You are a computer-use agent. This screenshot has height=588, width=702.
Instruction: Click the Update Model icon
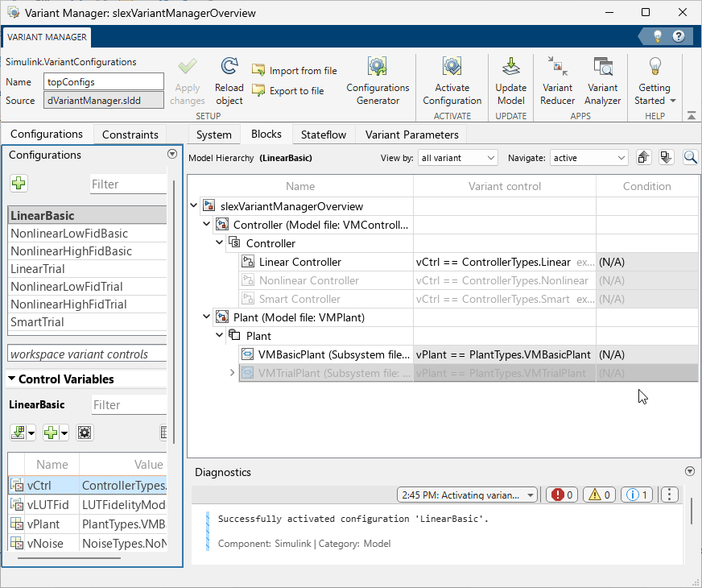pos(510,66)
